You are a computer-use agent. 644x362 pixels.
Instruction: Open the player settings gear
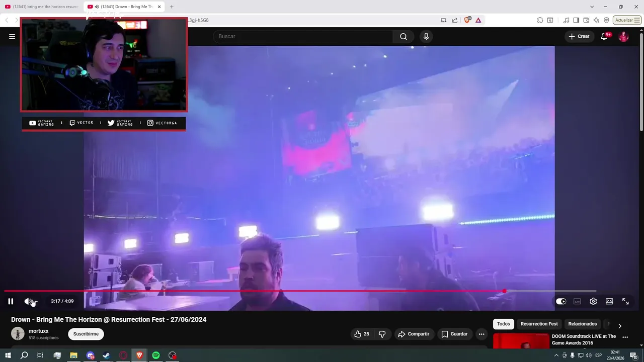[x=593, y=301]
